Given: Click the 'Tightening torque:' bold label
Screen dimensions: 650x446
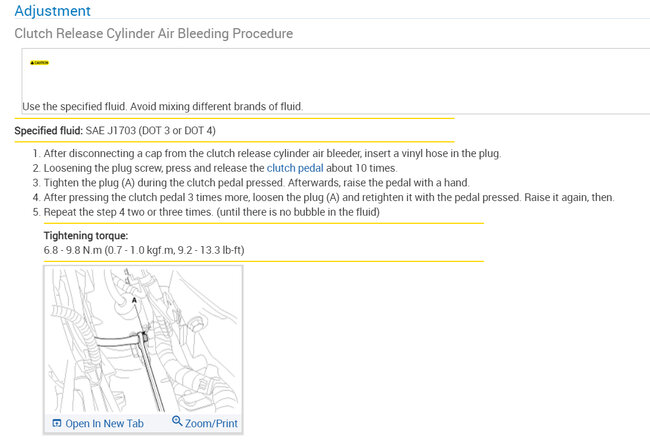Looking at the screenshot, I should (x=85, y=235).
